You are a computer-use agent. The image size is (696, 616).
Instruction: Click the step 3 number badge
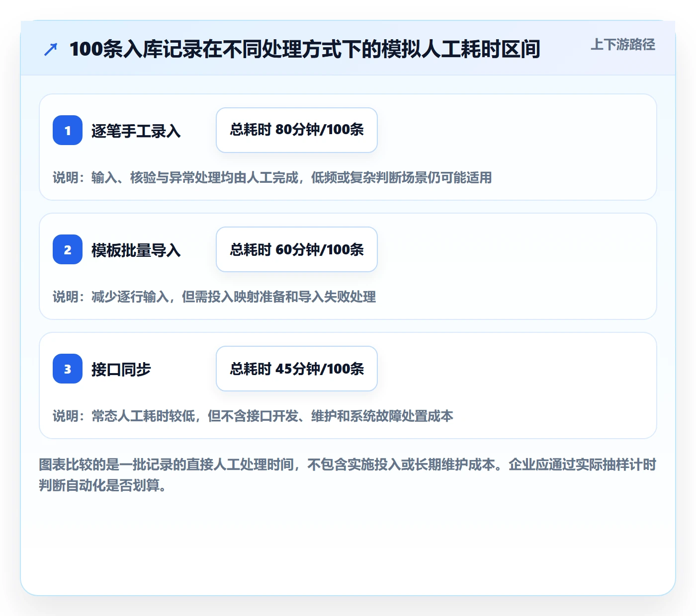(x=68, y=369)
